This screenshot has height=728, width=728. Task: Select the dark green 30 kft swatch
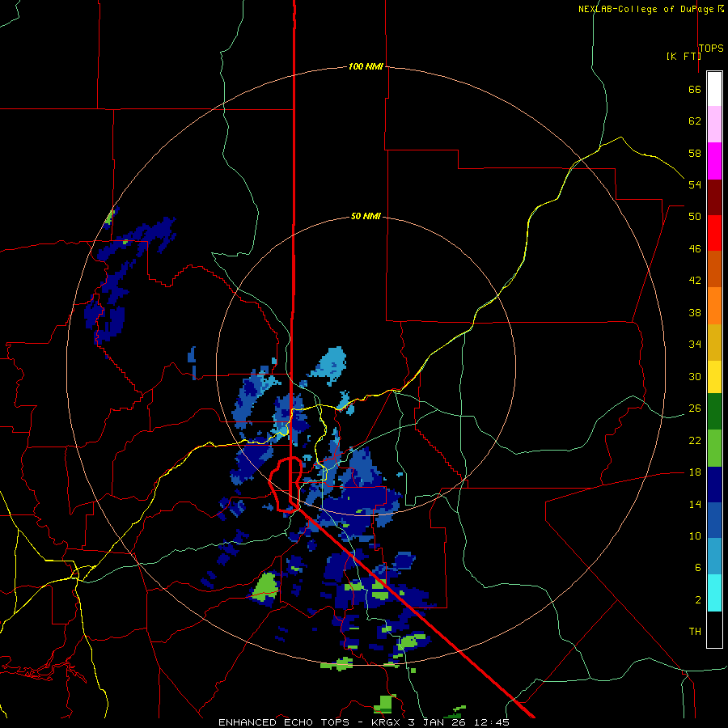coord(714,412)
